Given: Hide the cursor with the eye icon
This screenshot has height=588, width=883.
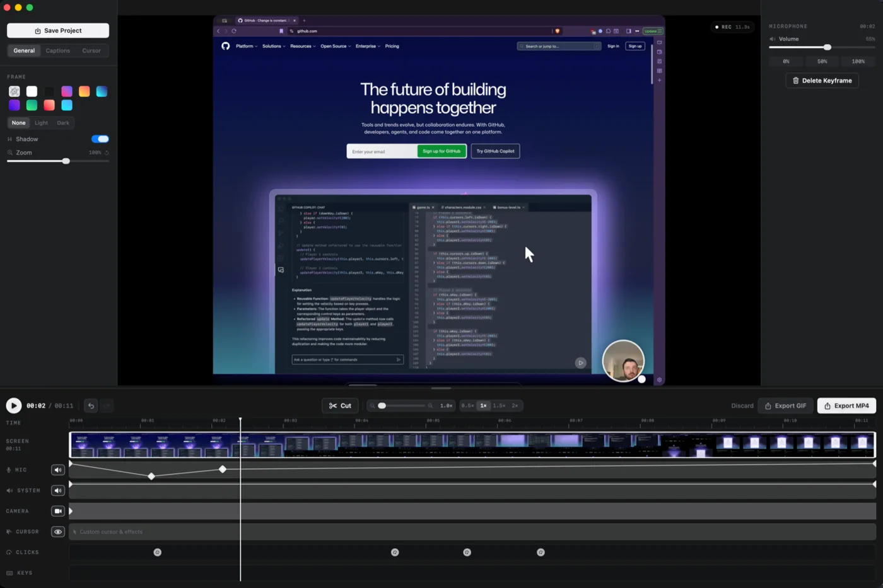Looking at the screenshot, I should [x=58, y=532].
